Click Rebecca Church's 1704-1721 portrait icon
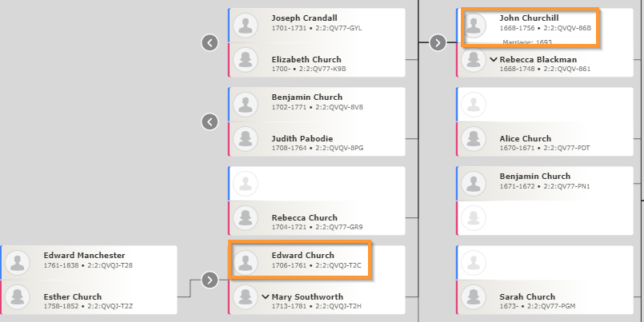Image resolution: width=644 pixels, height=322 pixels. 245,218
